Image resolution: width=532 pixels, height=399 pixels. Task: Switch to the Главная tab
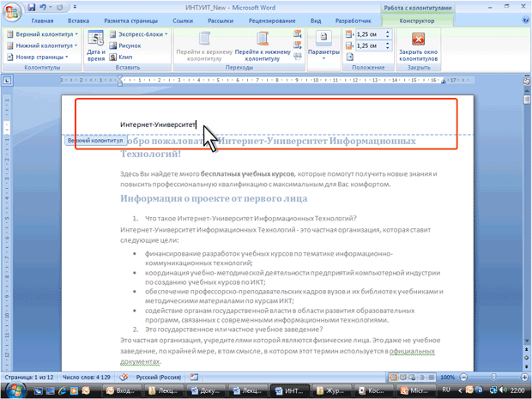pyautogui.click(x=42, y=21)
